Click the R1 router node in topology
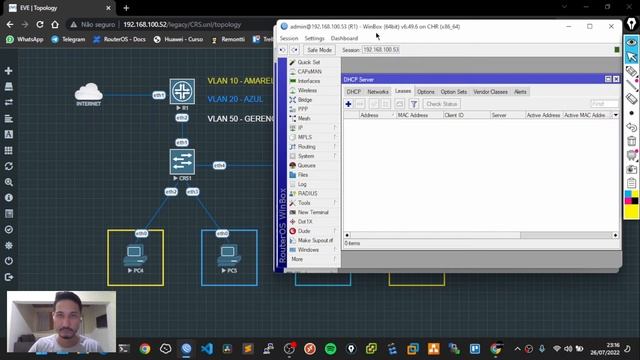The width and height of the screenshot is (640, 360). click(182, 91)
